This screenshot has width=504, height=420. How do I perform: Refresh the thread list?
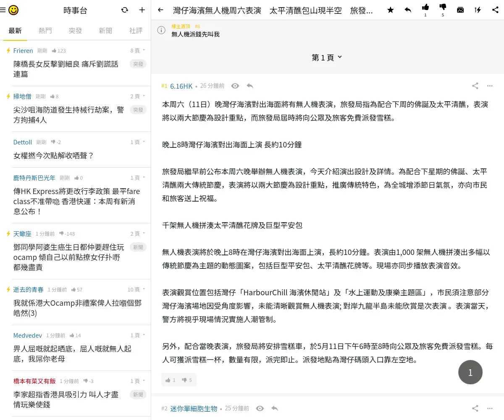pos(125,10)
